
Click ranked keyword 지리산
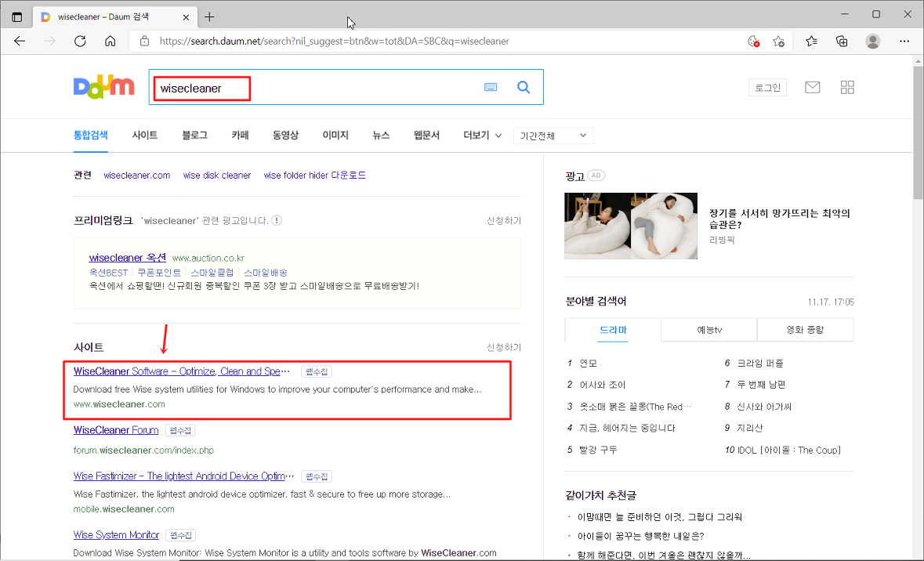tap(750, 427)
